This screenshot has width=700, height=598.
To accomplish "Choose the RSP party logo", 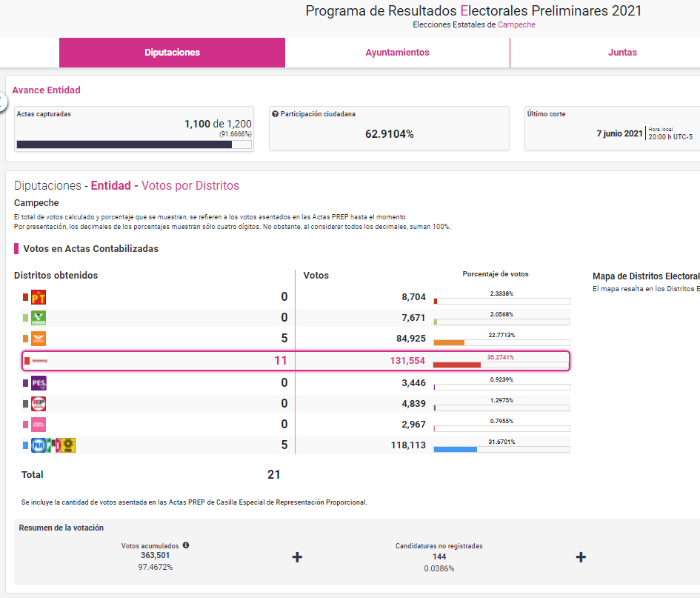I will 38,404.
